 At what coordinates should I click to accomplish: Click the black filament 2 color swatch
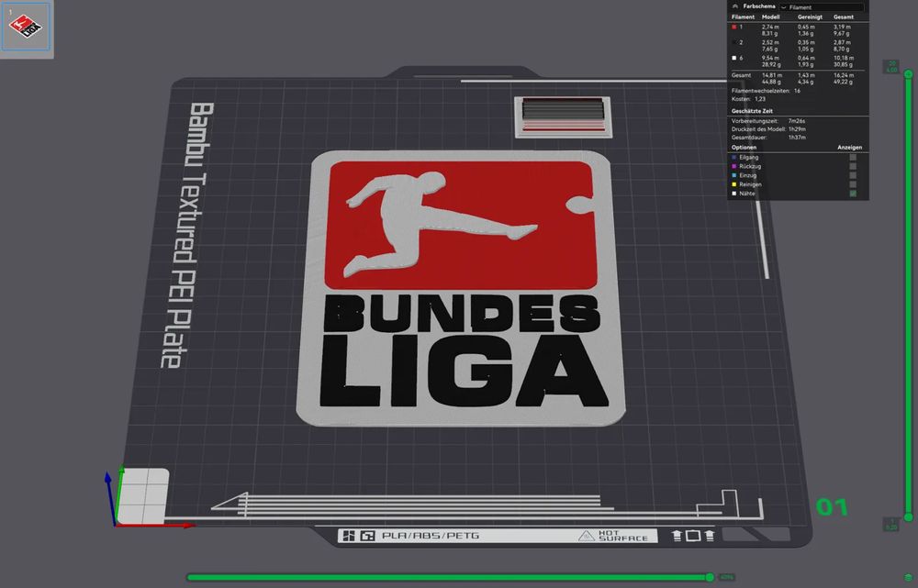click(x=734, y=43)
